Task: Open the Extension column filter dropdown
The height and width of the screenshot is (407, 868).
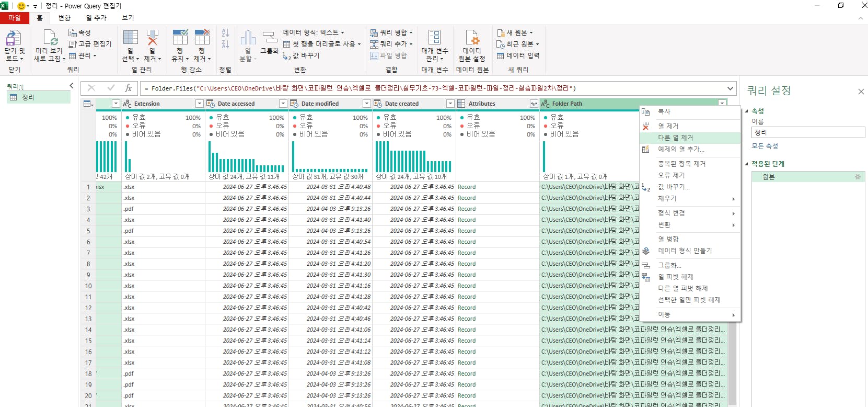Action: coord(199,104)
